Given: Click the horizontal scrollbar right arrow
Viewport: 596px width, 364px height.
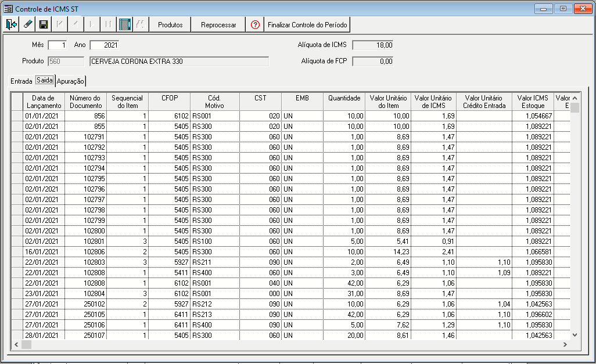Looking at the screenshot, I should 565,345.
